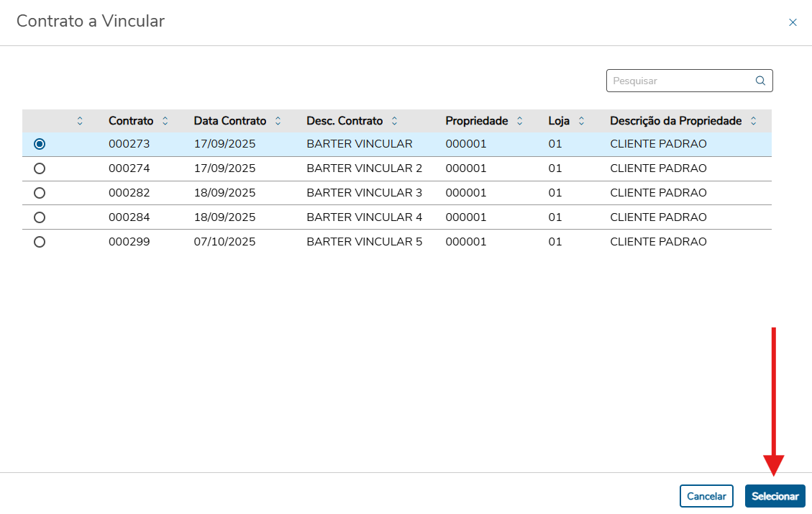Sort by Descrição da Propriedade arrows
Image resolution: width=812 pixels, height=514 pixels.
(754, 121)
